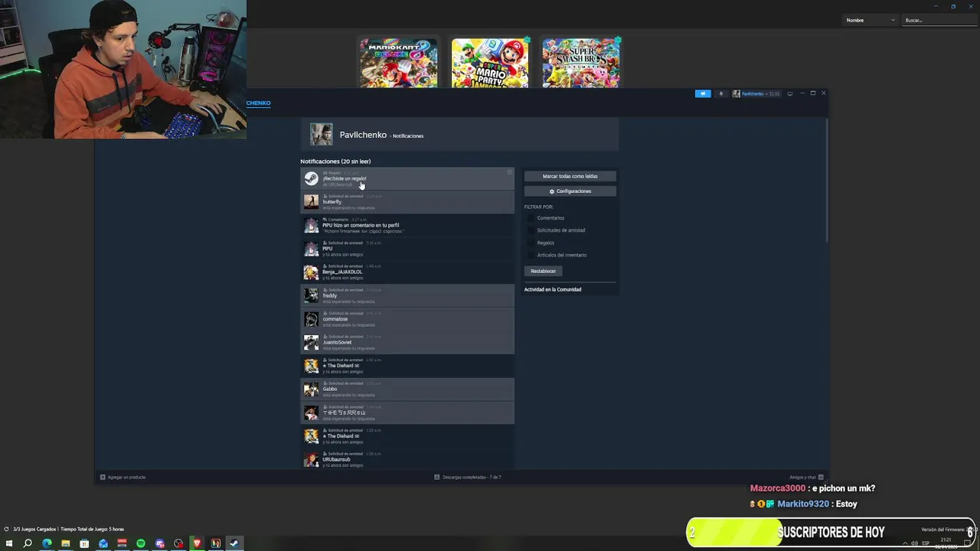Open URUbaunsub friend notification
Image resolution: width=980 pixels, height=551 pixels.
407,459
